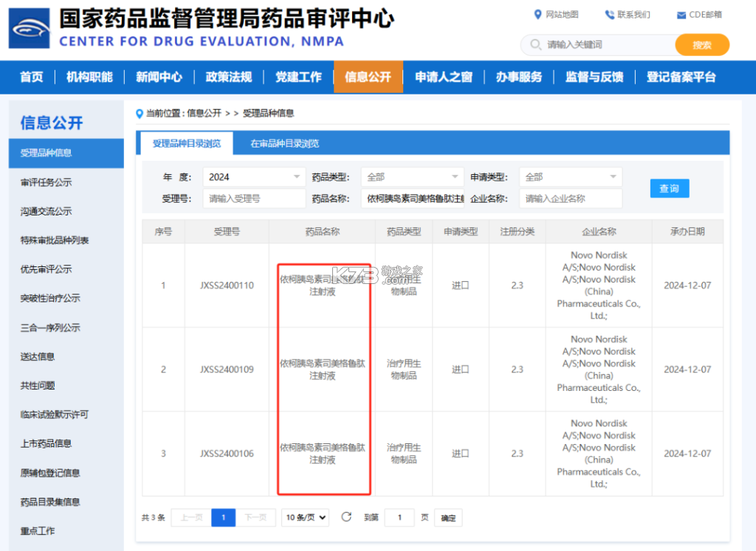Screen dimensions: 756x551
Task: Click the 企业名称 input field
Action: [571, 198]
